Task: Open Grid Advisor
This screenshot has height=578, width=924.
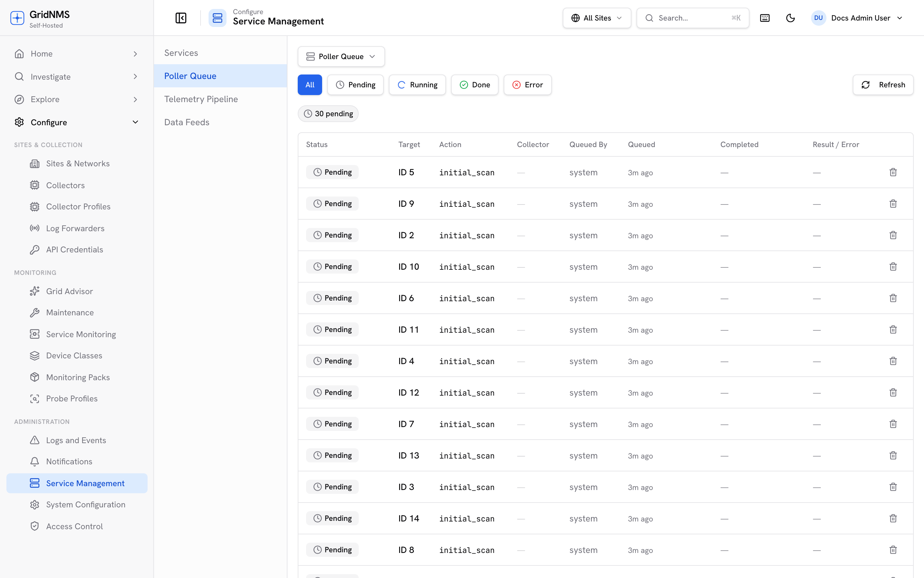Action: point(77,291)
